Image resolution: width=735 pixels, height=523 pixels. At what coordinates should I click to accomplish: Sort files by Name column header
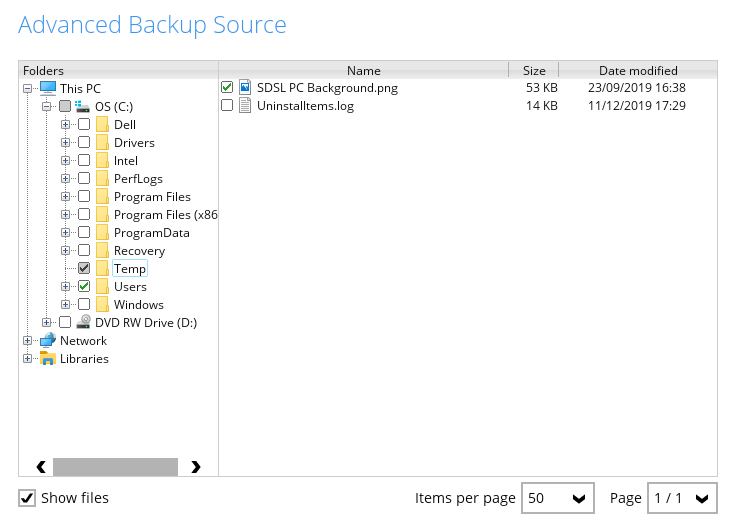coord(364,71)
